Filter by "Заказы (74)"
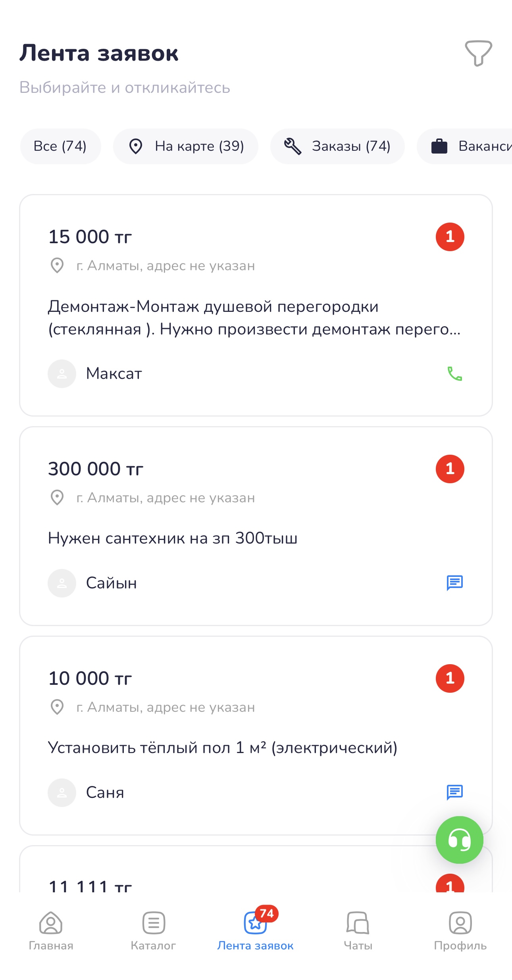Screen dimensions: 512x980 point(337,146)
